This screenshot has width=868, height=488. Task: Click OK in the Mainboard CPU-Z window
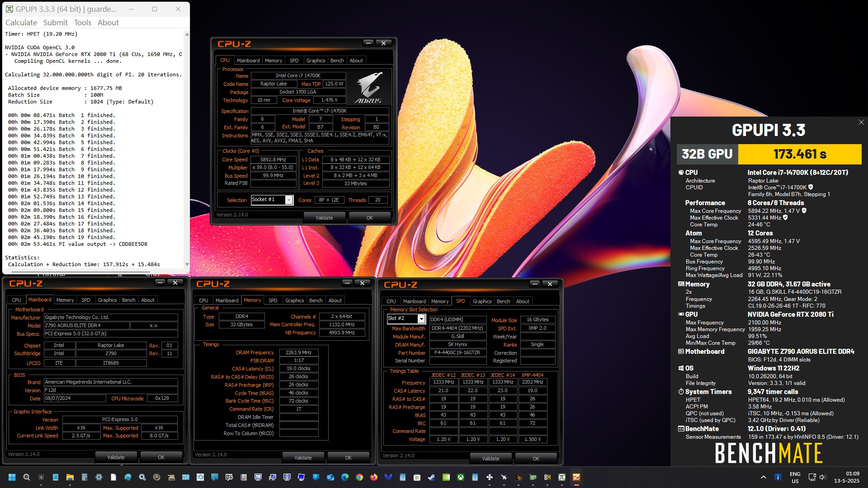(161, 457)
